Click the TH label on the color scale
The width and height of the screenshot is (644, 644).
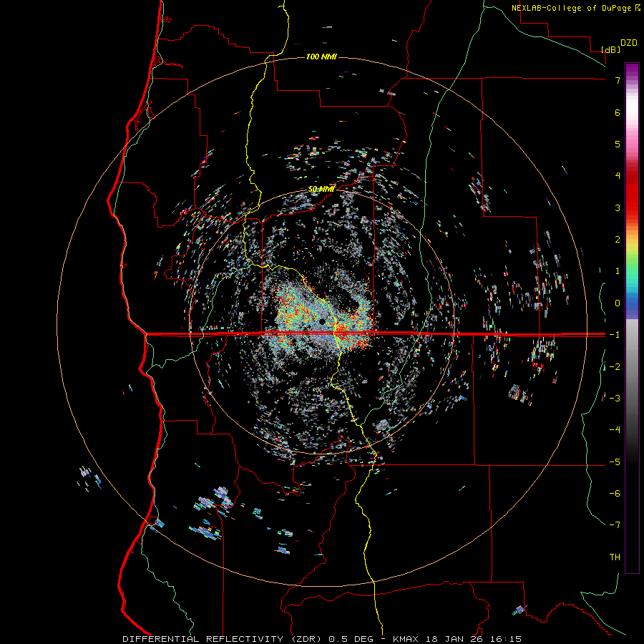pyautogui.click(x=615, y=557)
